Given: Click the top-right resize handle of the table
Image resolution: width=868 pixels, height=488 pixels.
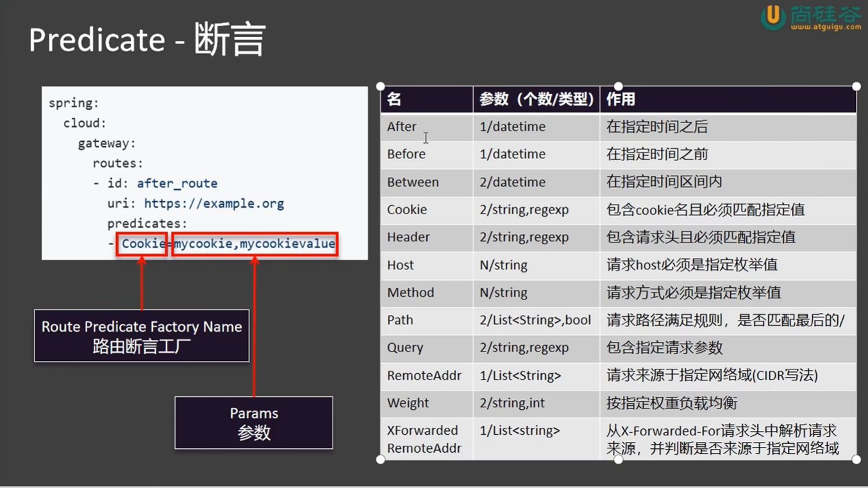Looking at the screenshot, I should tap(856, 86).
